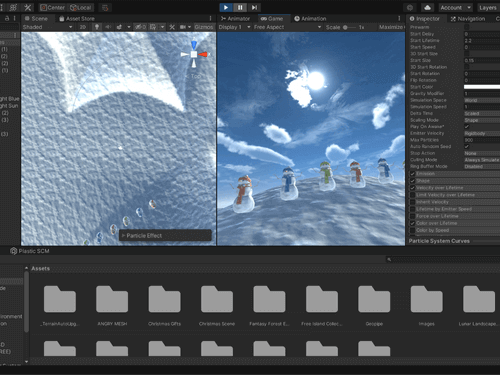This screenshot has width=500, height=375.
Task: Enable the Color by Speed checkbox
Action: click(413, 230)
